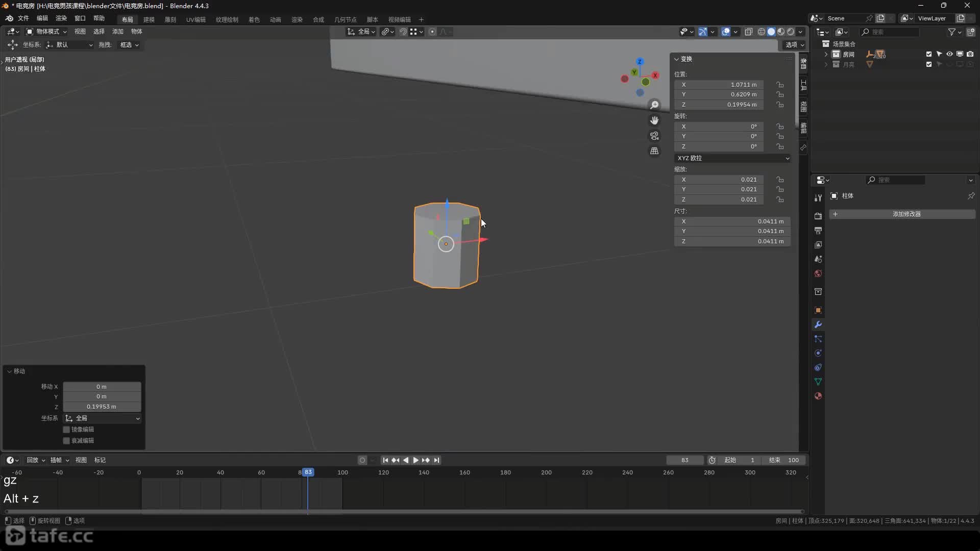This screenshot has height=551, width=980.
Task: Click the current frame field showing 83
Action: [684, 460]
